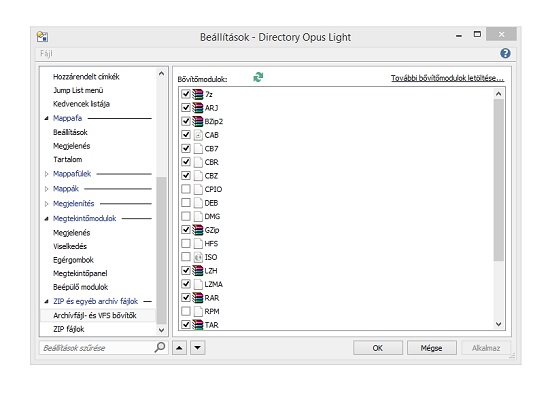Click the CAB file icon

point(199,135)
